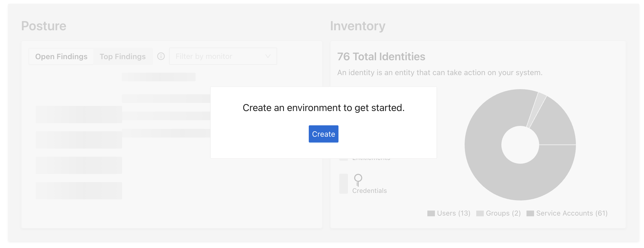Screen dimensions: 644x248
Task: Click the Users legend color box
Action: (431, 213)
